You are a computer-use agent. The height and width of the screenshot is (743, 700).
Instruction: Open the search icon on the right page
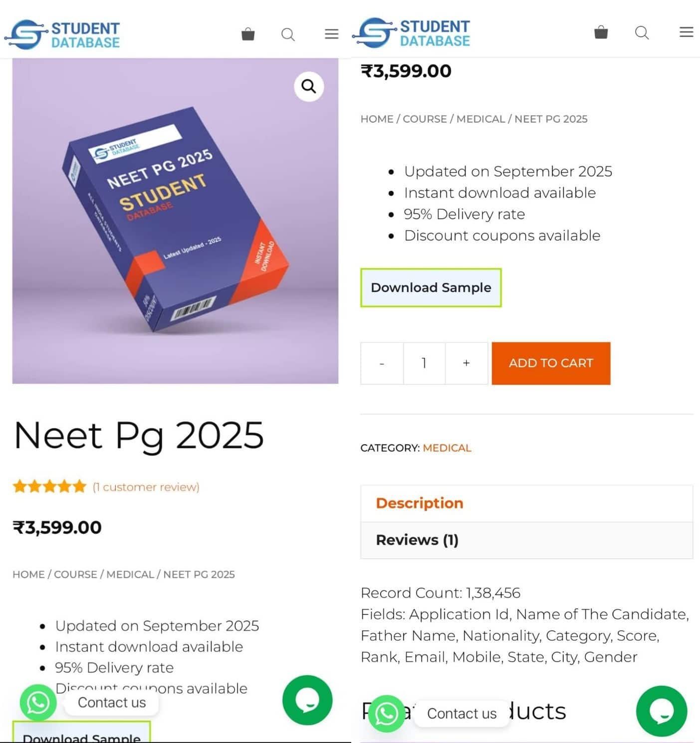pyautogui.click(x=642, y=33)
